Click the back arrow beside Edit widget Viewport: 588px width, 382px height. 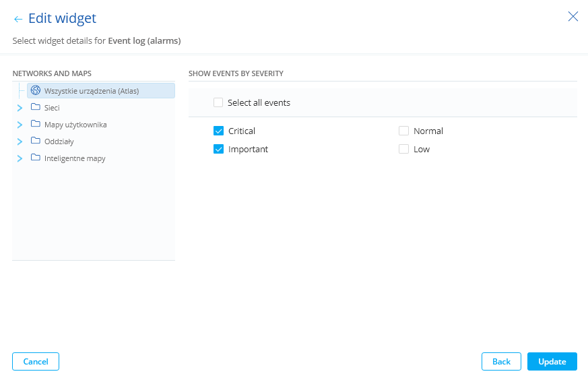(18, 20)
